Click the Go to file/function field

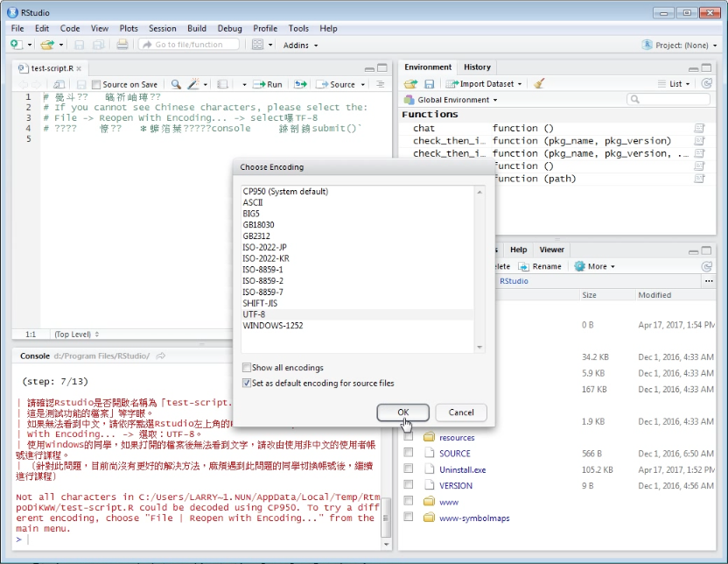[x=189, y=45]
